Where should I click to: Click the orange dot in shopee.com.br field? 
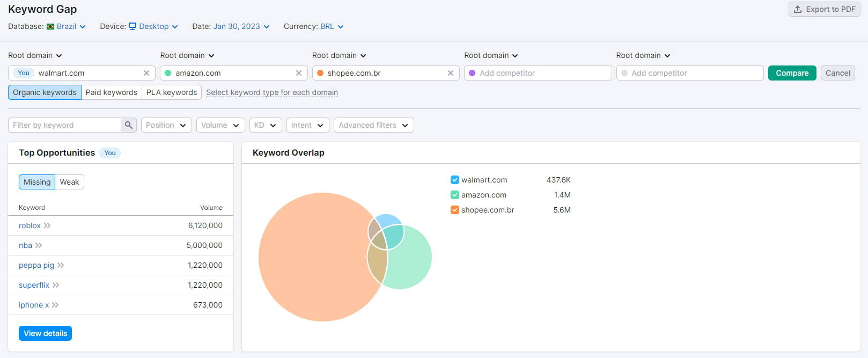[x=320, y=73]
